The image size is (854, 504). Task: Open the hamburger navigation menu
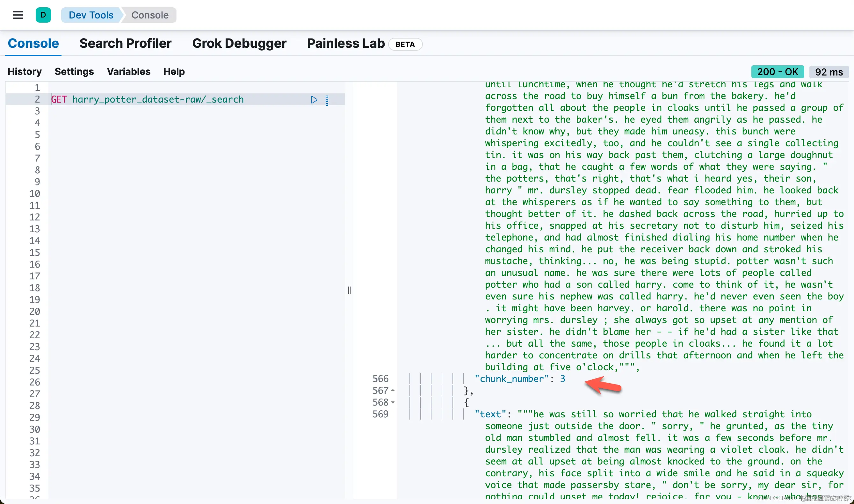[18, 15]
